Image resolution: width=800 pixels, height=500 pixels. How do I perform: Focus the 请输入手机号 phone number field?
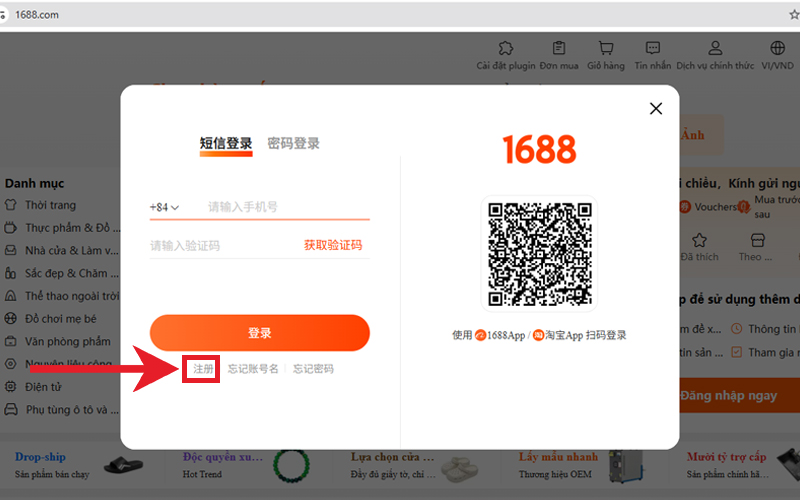[288, 207]
